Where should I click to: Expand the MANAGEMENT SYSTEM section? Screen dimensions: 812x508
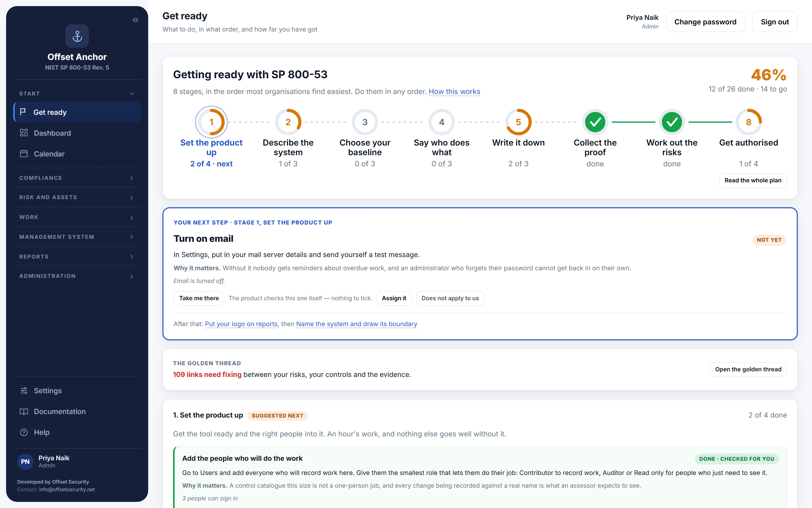click(x=77, y=237)
